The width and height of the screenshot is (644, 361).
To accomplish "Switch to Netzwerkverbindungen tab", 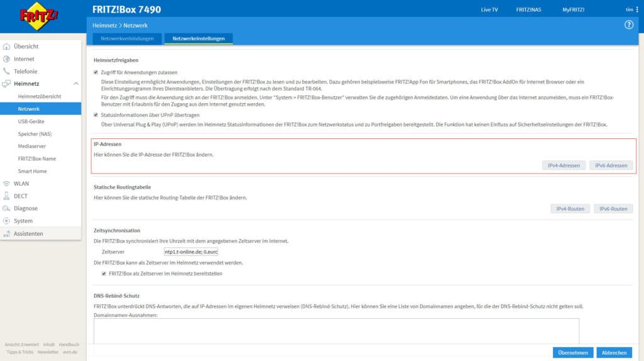I will 127,38.
